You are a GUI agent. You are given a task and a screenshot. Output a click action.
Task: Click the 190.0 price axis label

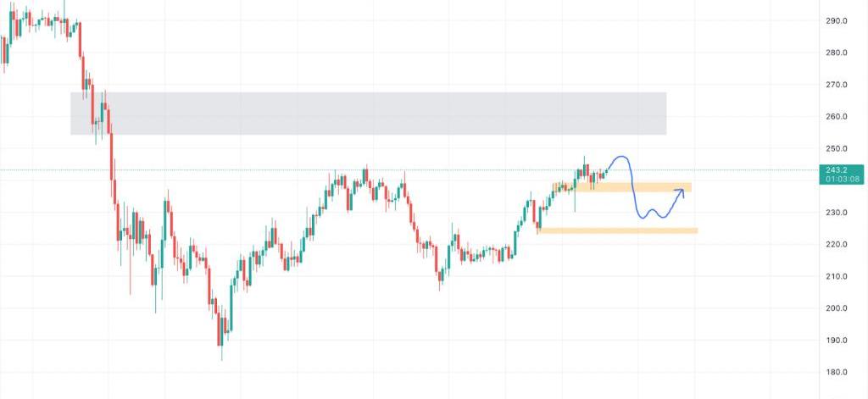(x=837, y=341)
